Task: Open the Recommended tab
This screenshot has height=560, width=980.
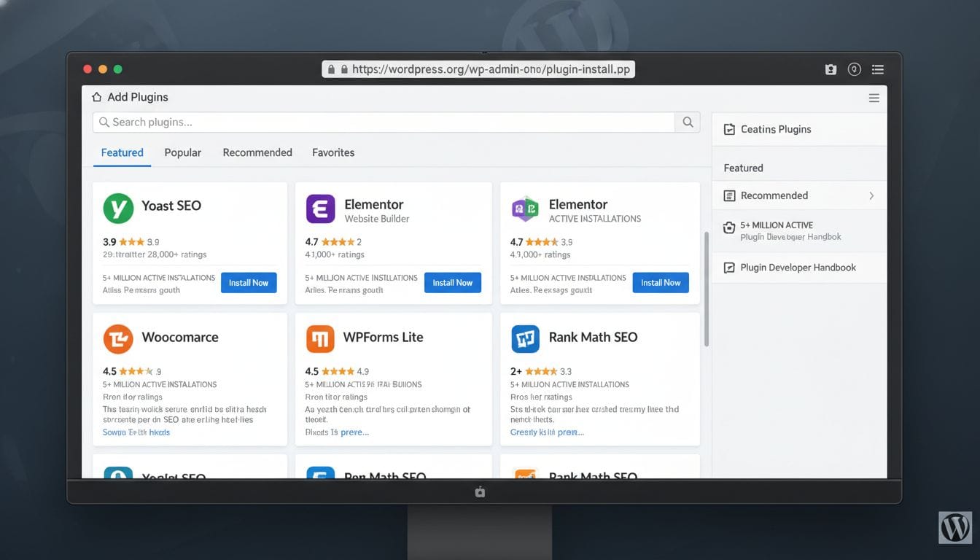Action: 257,152
